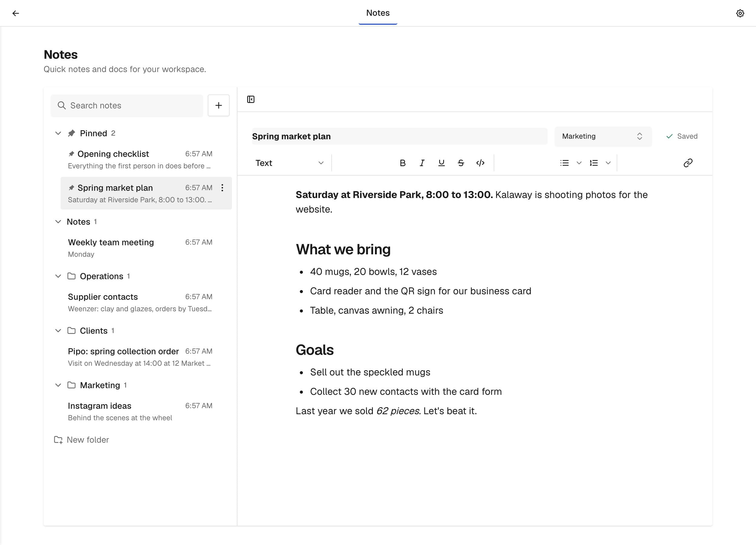Open the Supplier contacts note
The width and height of the screenshot is (756, 545).
[x=146, y=302]
